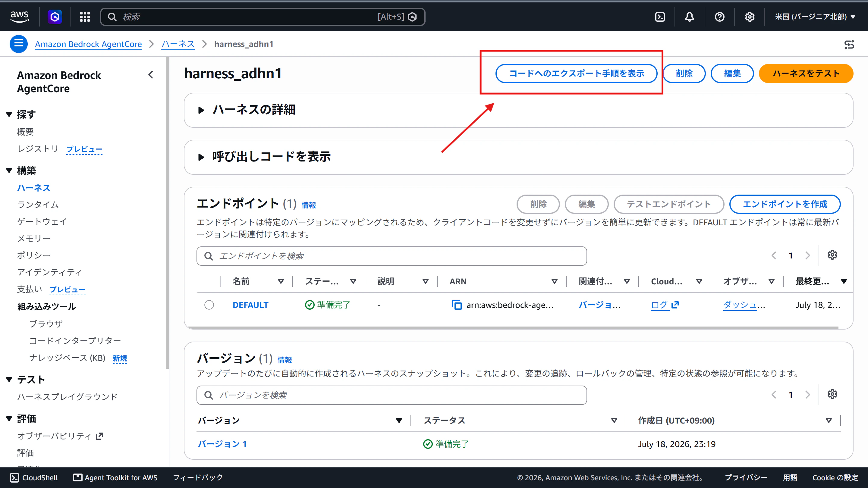868x488 pixels.
Task: Open the region selector 米国 (バージニア北部)
Action: [815, 17]
